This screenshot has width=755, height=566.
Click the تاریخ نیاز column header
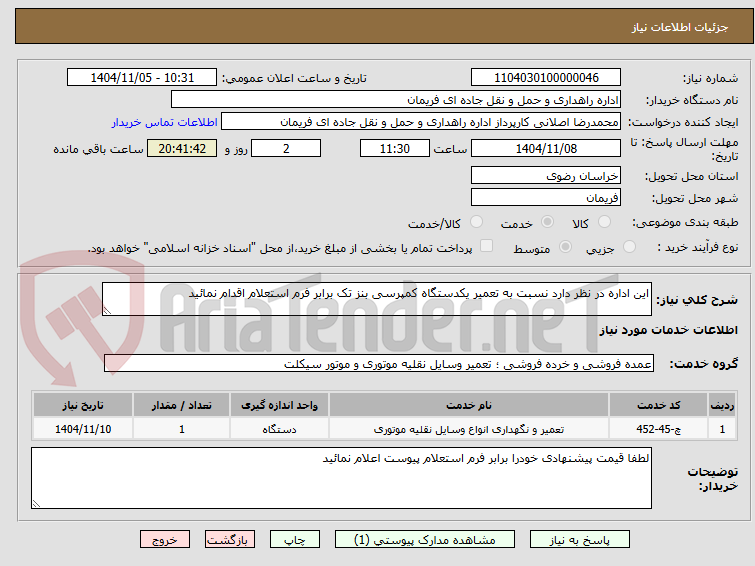pyautogui.click(x=83, y=405)
